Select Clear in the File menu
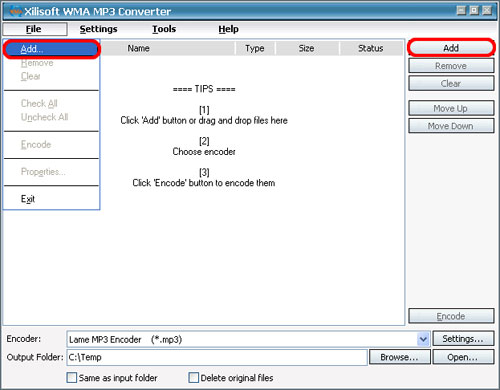Image resolution: width=500 pixels, height=390 pixels. (x=52, y=76)
